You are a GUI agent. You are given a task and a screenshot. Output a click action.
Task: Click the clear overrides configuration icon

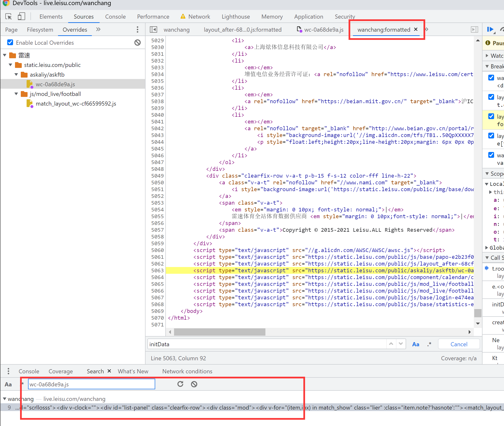138,43
